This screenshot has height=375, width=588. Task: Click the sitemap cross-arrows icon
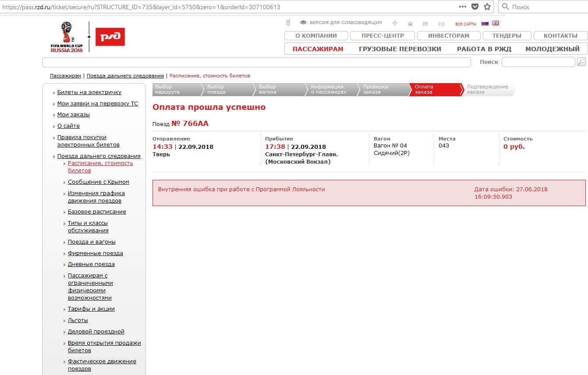click(395, 23)
